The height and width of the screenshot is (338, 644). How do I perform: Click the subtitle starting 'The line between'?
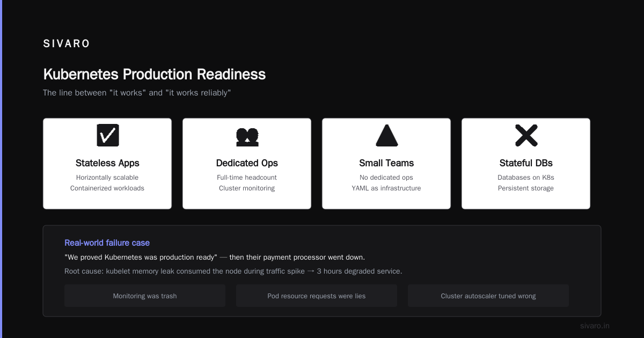pyautogui.click(x=137, y=93)
